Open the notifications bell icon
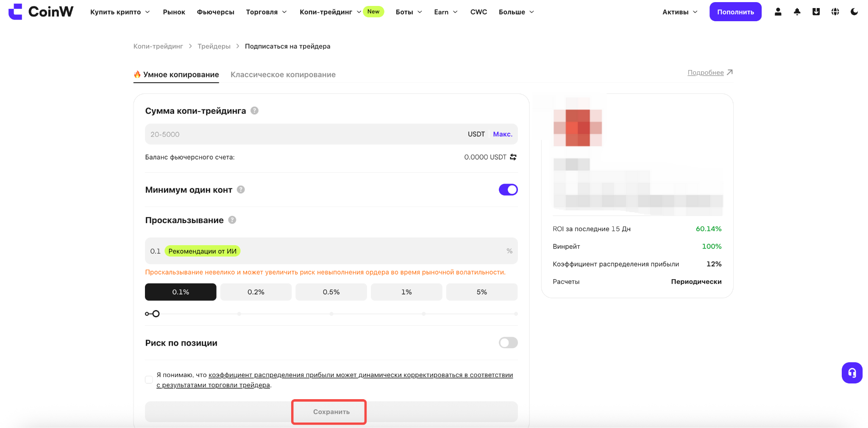The height and width of the screenshot is (428, 868). pyautogui.click(x=797, y=12)
